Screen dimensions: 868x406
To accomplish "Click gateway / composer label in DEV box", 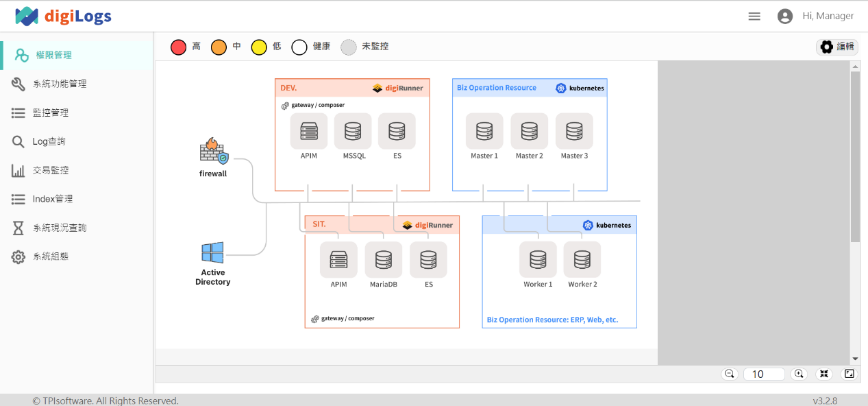I will pyautogui.click(x=313, y=106).
